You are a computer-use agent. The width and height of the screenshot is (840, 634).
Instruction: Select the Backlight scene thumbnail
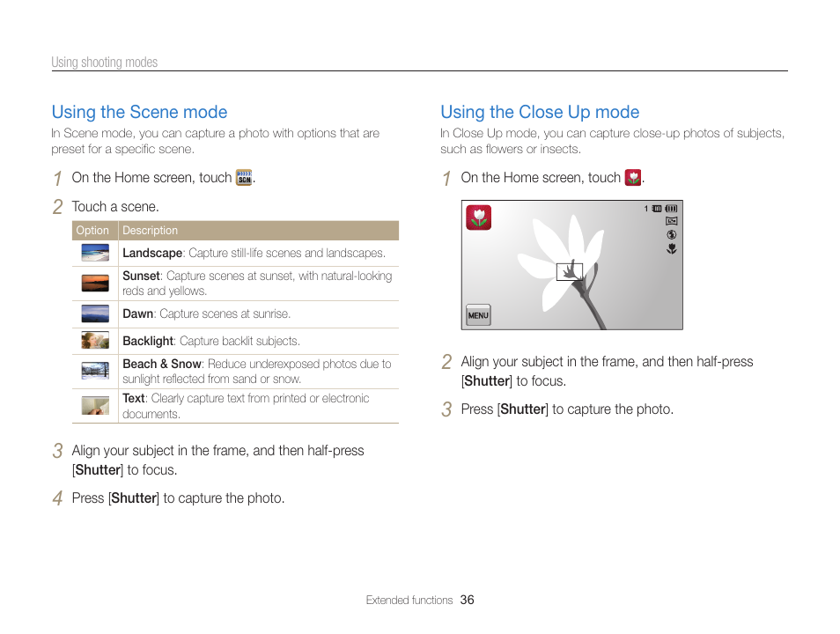click(x=95, y=340)
